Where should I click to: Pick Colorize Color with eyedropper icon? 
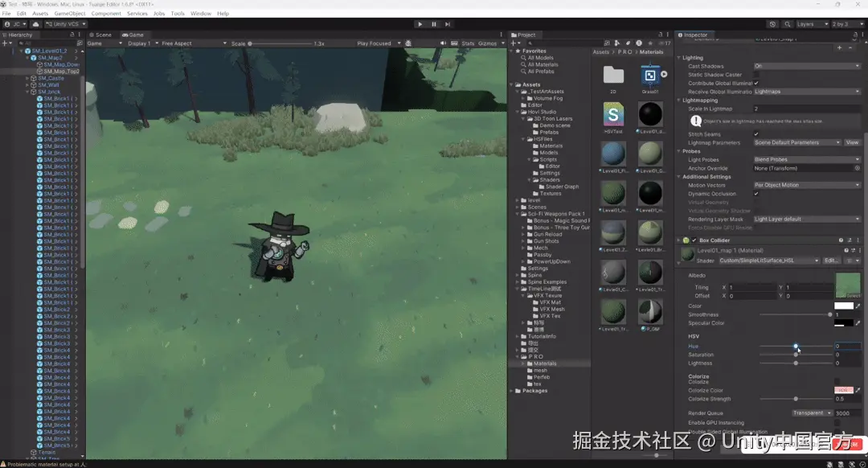click(858, 391)
